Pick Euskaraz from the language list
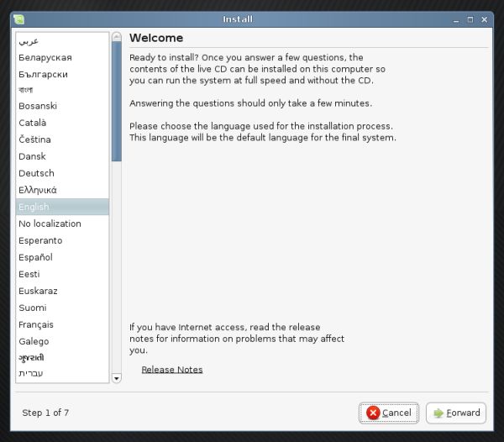Viewport: 504px width, 442px height. point(62,291)
